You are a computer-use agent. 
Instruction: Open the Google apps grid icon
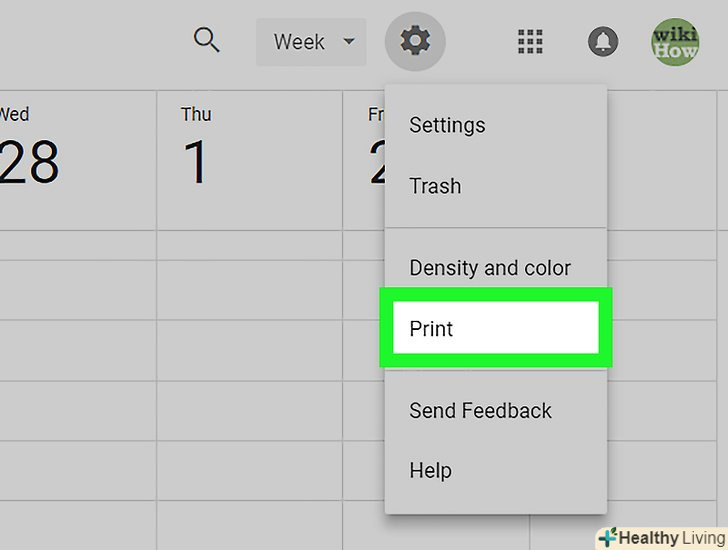coord(530,42)
